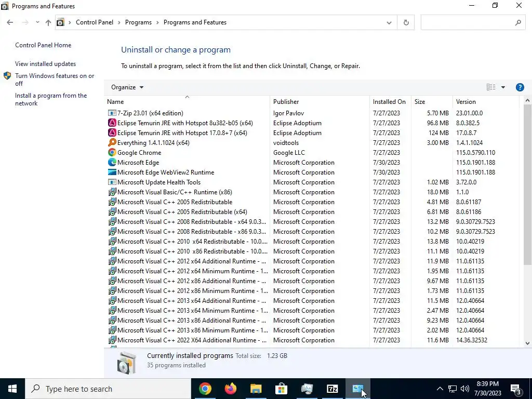The image size is (532, 399).
Task: Go back with the left arrow
Action: 10,22
